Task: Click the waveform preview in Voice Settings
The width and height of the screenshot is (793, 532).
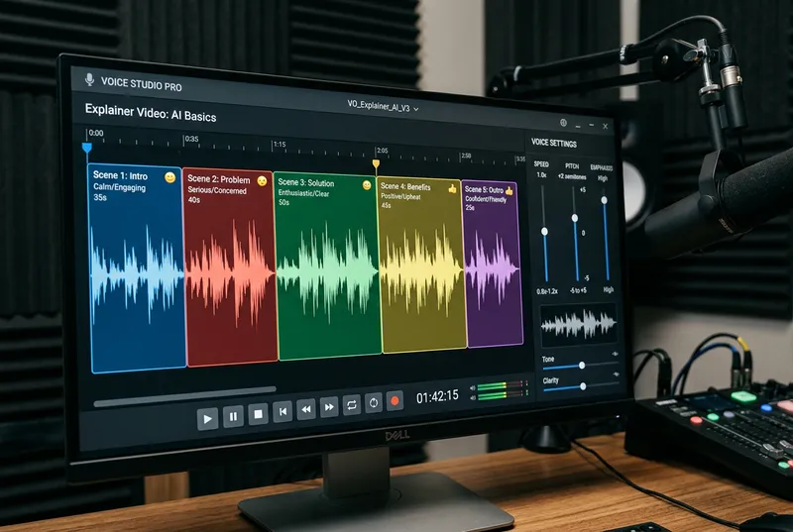Action: (577, 325)
